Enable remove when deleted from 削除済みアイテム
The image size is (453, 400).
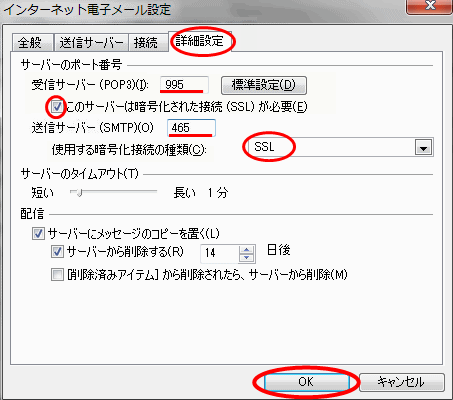coord(57,275)
